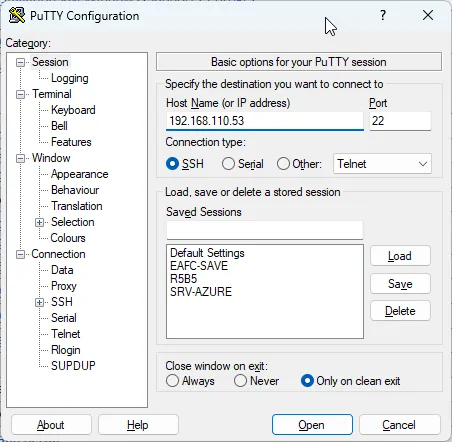Open the Behaviour settings category

pos(75,190)
